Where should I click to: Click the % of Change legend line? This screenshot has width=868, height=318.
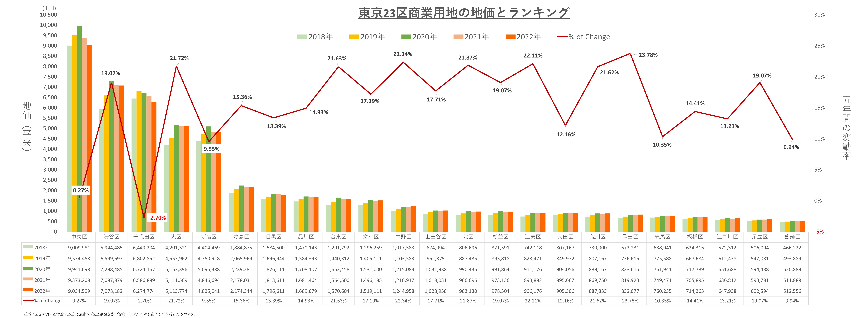562,37
